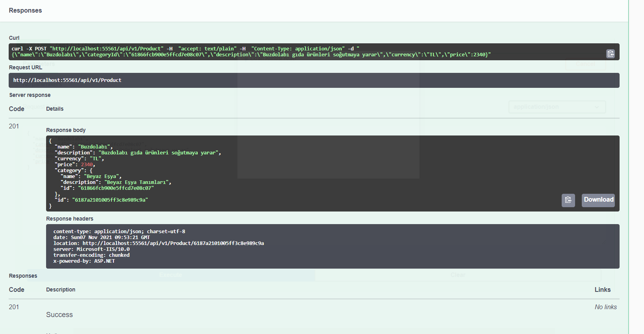Click the "Beyaz Eşya" category name value

pyautogui.click(x=102, y=176)
